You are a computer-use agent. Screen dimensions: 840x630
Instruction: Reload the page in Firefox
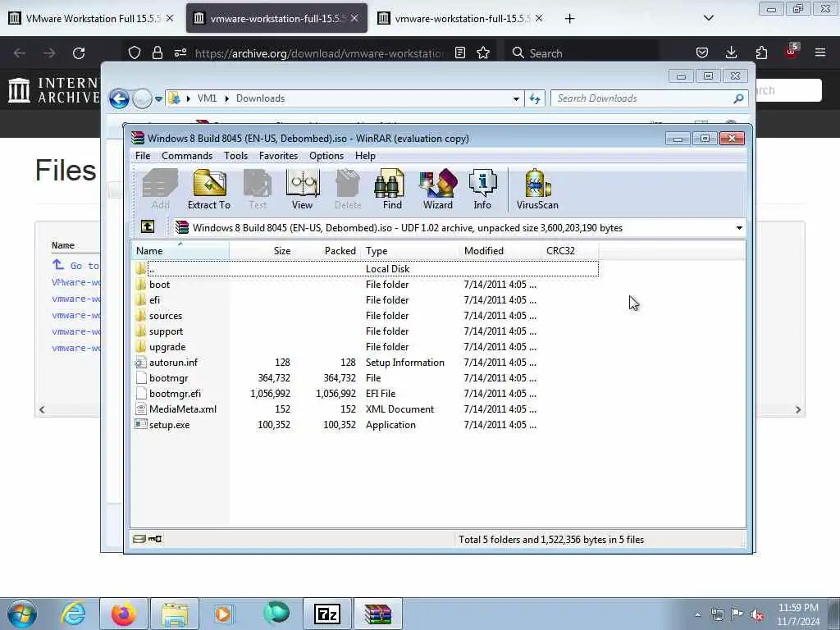click(79, 53)
